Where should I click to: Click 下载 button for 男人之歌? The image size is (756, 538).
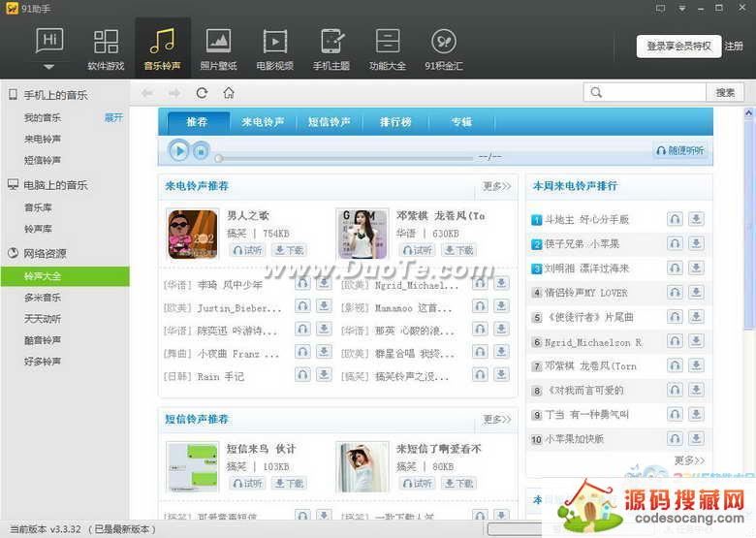click(x=289, y=250)
